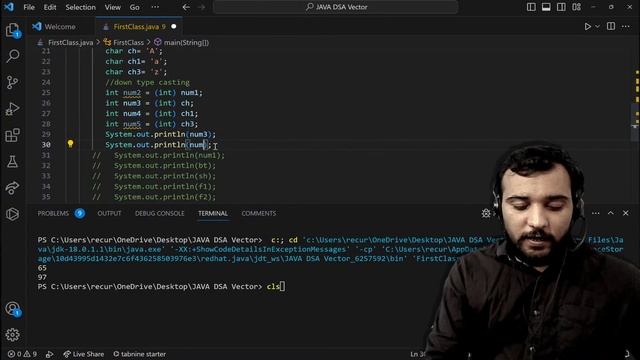Close the terminal panel

click(x=625, y=213)
